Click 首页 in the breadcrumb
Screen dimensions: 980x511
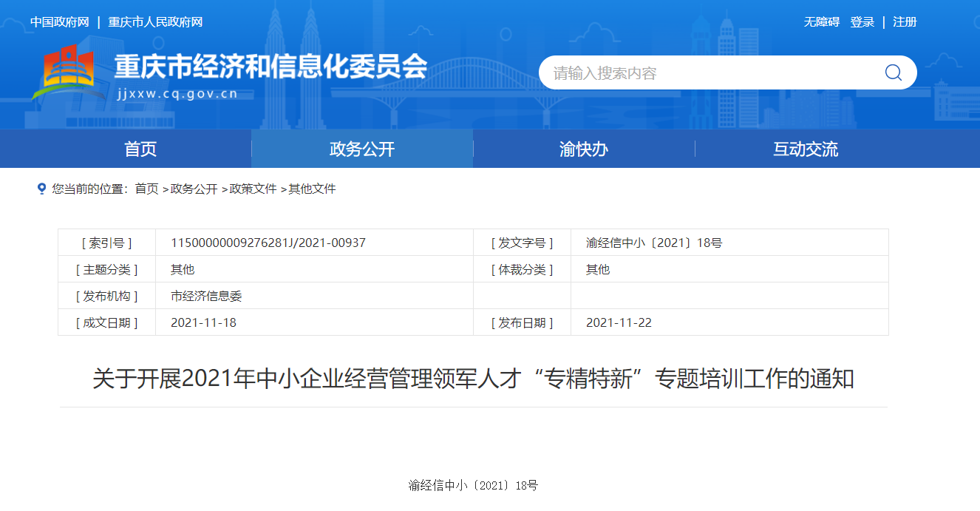pyautogui.click(x=146, y=189)
